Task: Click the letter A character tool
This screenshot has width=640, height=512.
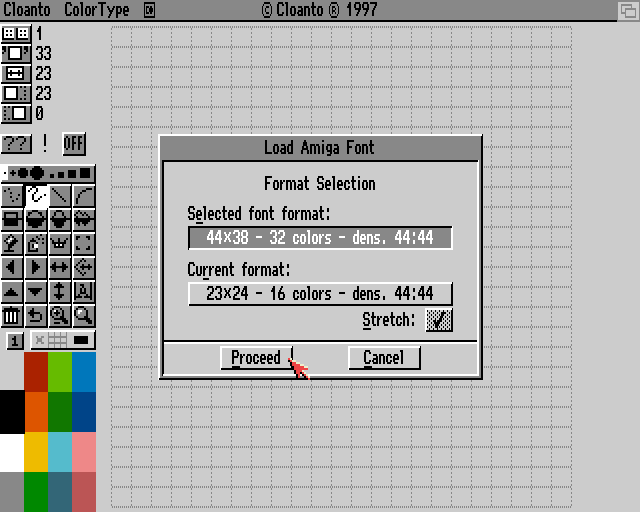Action: 84,292
